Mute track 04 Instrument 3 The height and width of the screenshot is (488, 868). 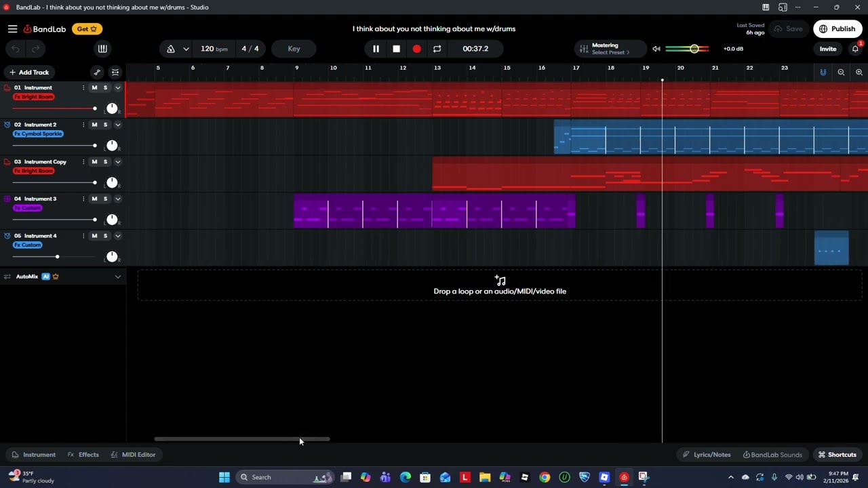click(x=94, y=199)
